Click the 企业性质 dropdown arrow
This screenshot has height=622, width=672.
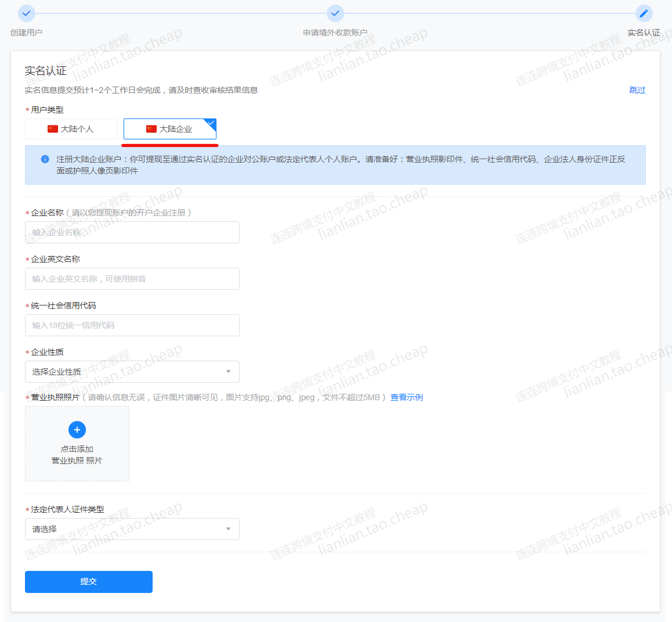tap(229, 372)
